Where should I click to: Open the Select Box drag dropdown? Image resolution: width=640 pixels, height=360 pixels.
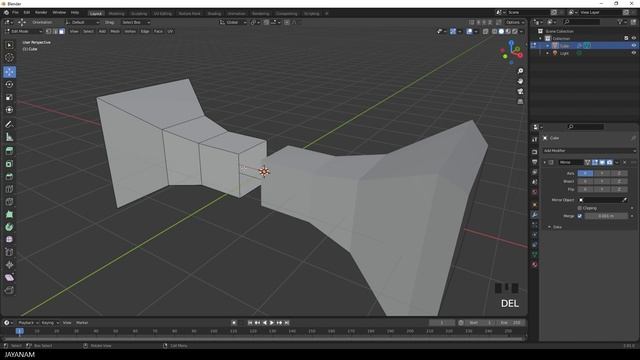[x=136, y=22]
